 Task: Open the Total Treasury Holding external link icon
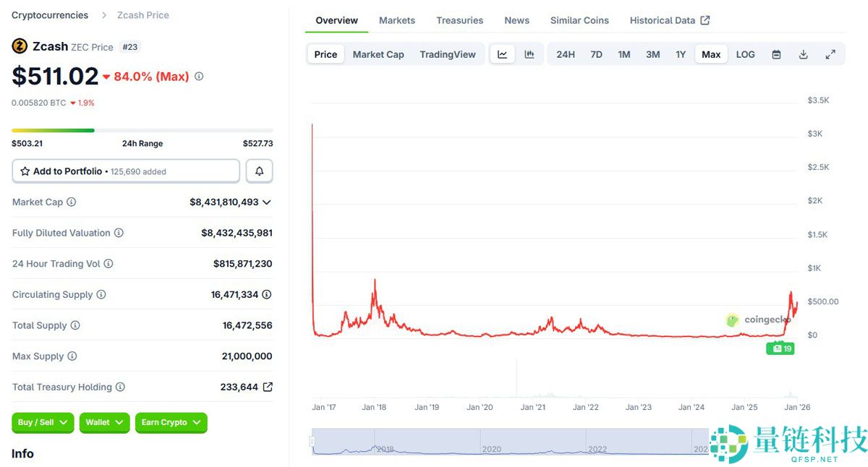coord(268,387)
